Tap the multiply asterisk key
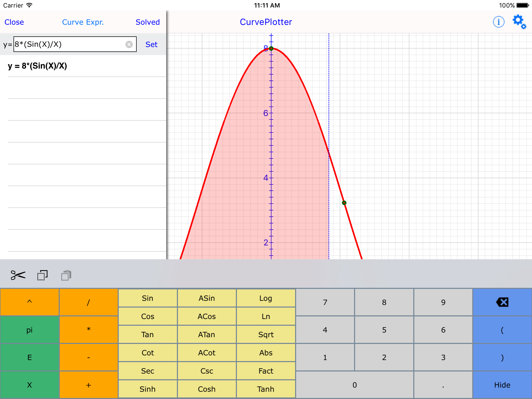 tap(89, 330)
